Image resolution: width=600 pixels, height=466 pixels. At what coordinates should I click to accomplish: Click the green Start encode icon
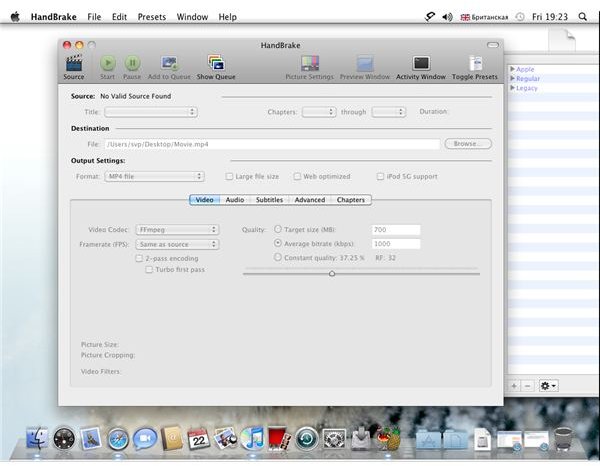(108, 63)
